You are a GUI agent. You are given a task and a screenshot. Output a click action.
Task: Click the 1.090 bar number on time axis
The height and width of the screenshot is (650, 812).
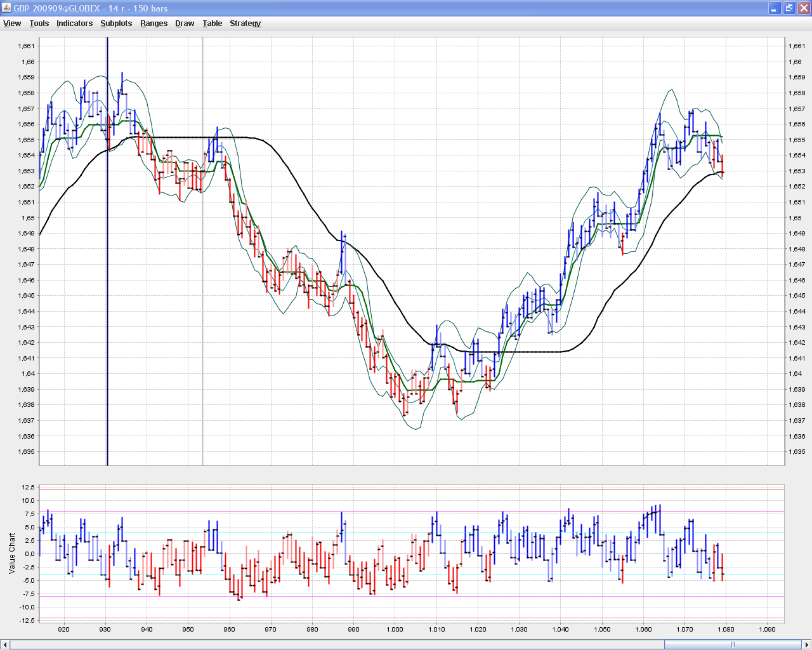pos(767,630)
